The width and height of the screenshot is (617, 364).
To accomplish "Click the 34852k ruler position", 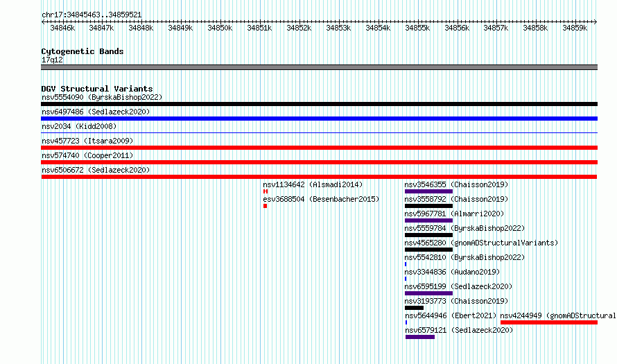I will click(x=299, y=28).
